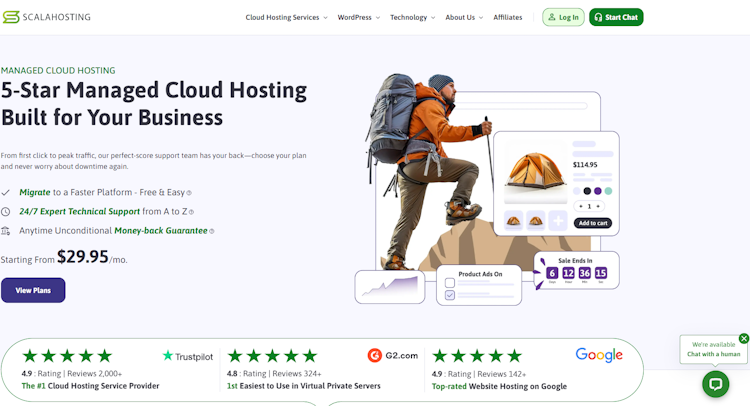Click info icon after Free & Easy
The height and width of the screenshot is (406, 750).
click(x=189, y=193)
